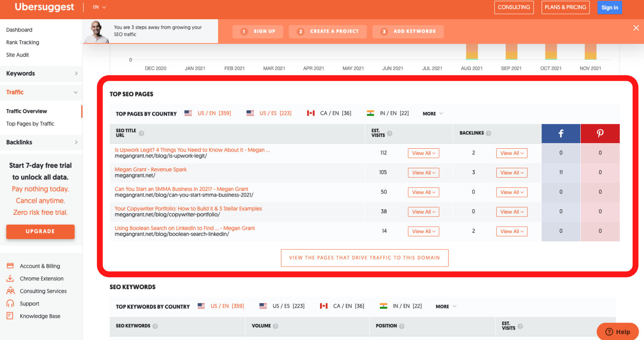Click the Support headset icon

click(x=10, y=304)
